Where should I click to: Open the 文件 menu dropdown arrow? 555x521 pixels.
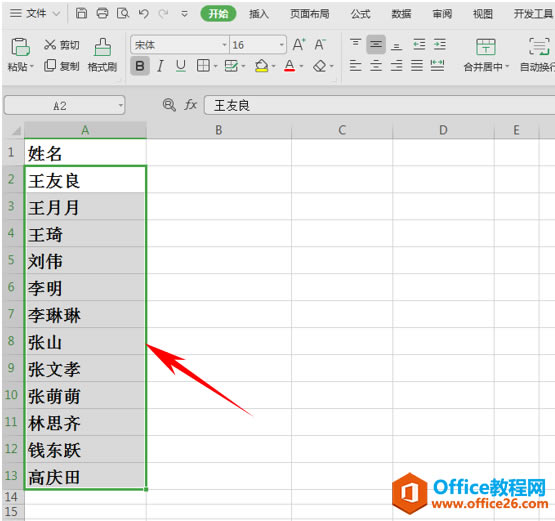tap(56, 14)
